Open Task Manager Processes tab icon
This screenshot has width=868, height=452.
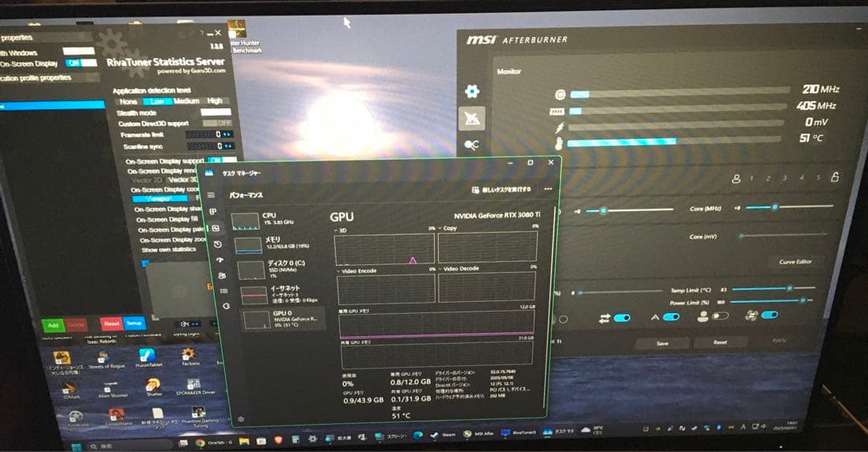(213, 212)
